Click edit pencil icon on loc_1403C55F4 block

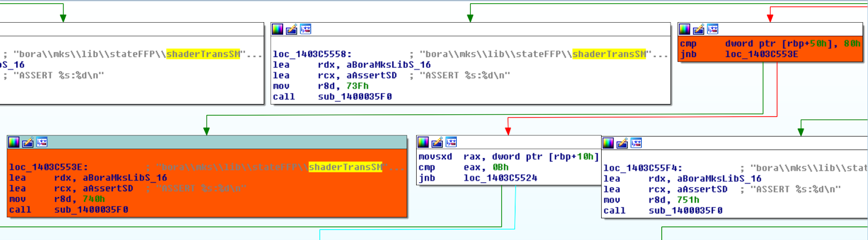(x=622, y=143)
